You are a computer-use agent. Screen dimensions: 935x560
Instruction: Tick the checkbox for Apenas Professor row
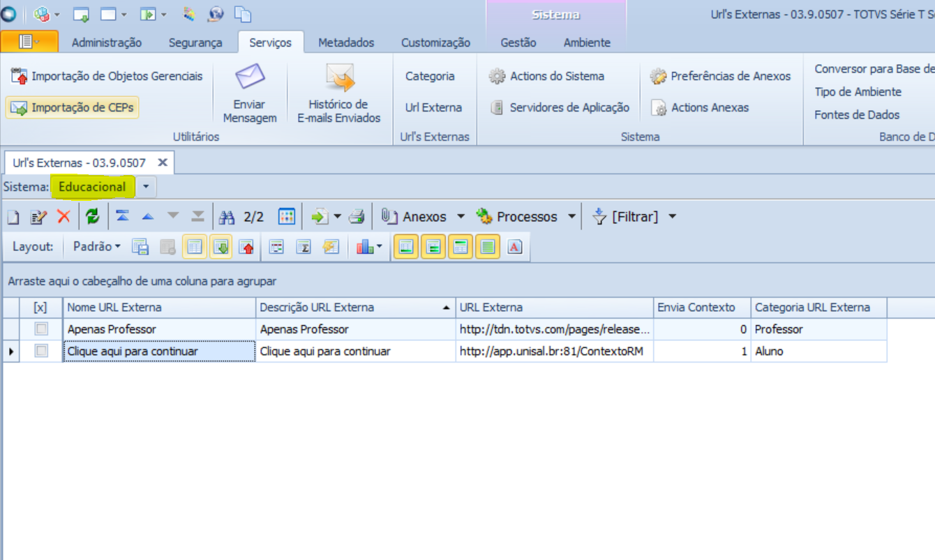point(41,329)
